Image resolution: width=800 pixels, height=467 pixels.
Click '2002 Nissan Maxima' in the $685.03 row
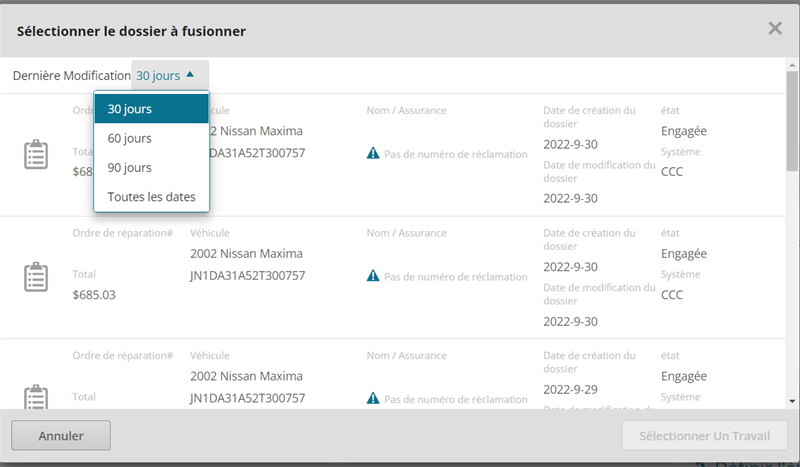pyautogui.click(x=246, y=254)
